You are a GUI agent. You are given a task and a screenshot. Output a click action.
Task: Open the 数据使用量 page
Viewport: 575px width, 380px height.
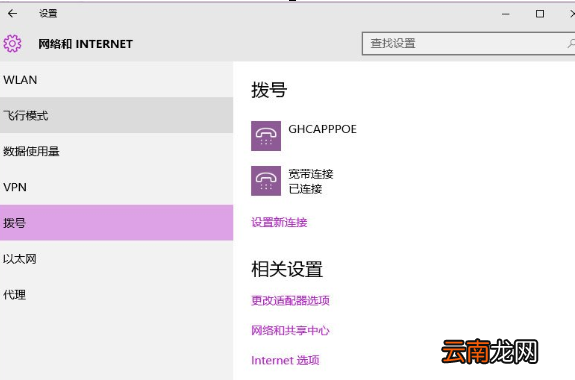click(117, 151)
